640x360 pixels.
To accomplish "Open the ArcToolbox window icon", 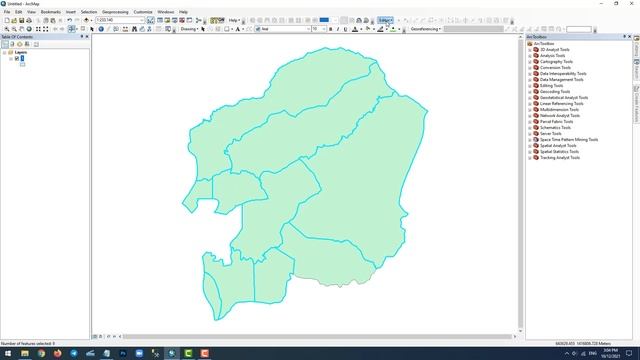I will pos(182,20).
